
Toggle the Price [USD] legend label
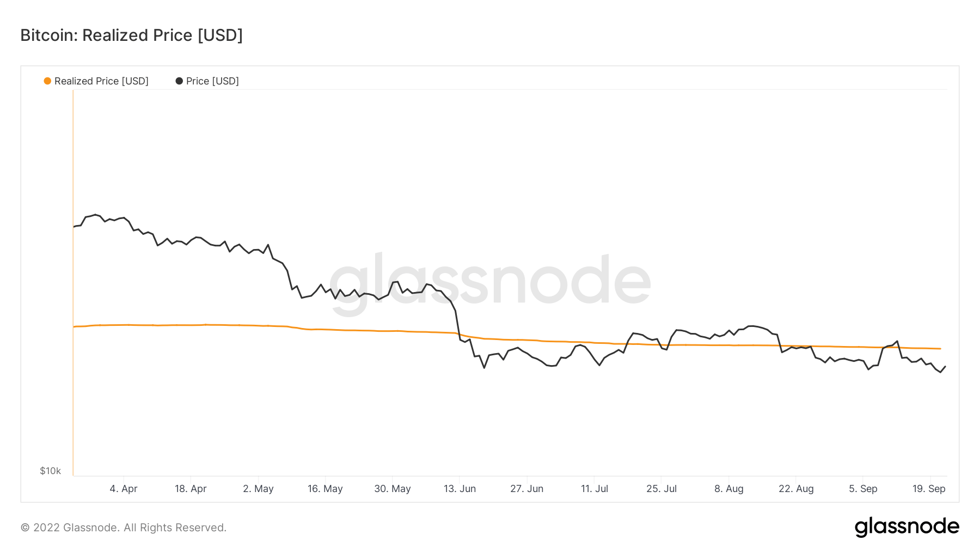[212, 81]
